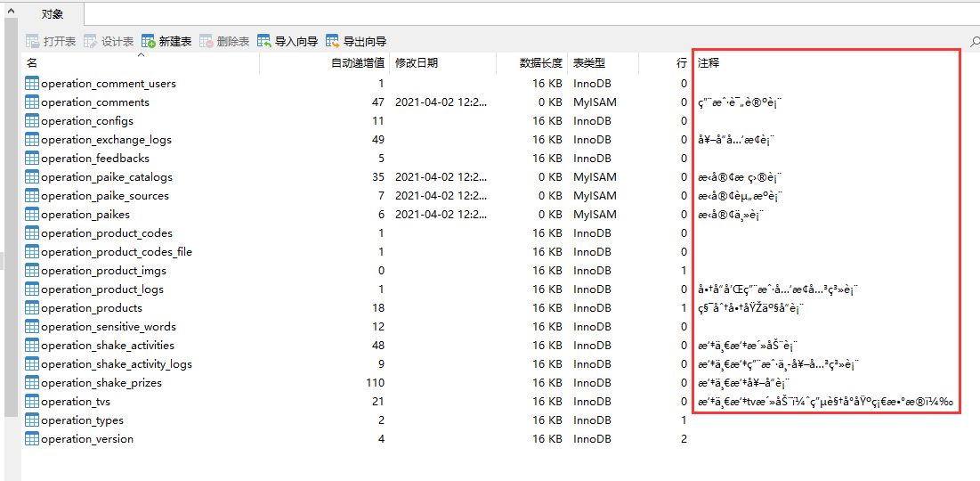Click the operation_product_codes_file table name
980x481 pixels.
[117, 252]
